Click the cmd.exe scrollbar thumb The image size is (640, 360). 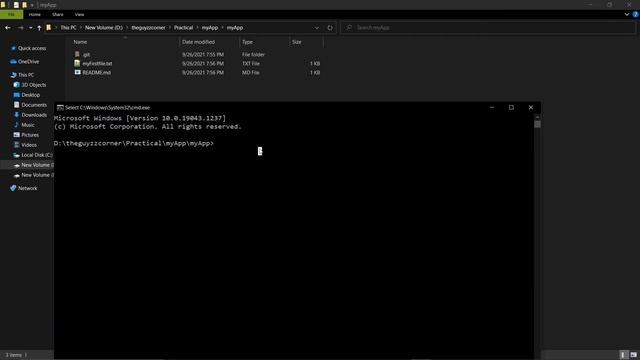click(x=538, y=124)
